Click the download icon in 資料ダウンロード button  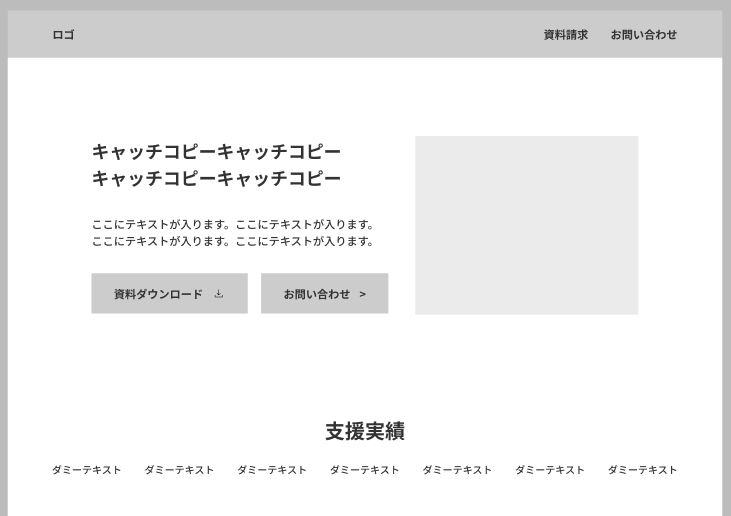coord(219,294)
